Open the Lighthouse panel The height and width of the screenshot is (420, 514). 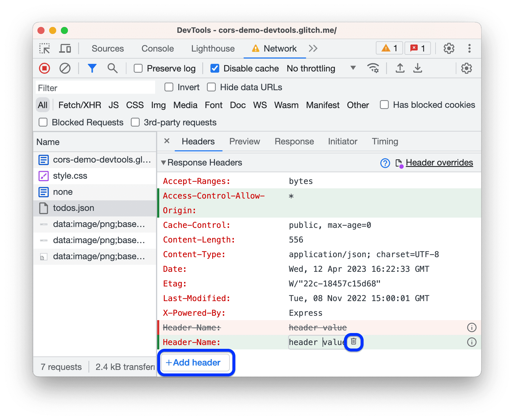tap(213, 48)
